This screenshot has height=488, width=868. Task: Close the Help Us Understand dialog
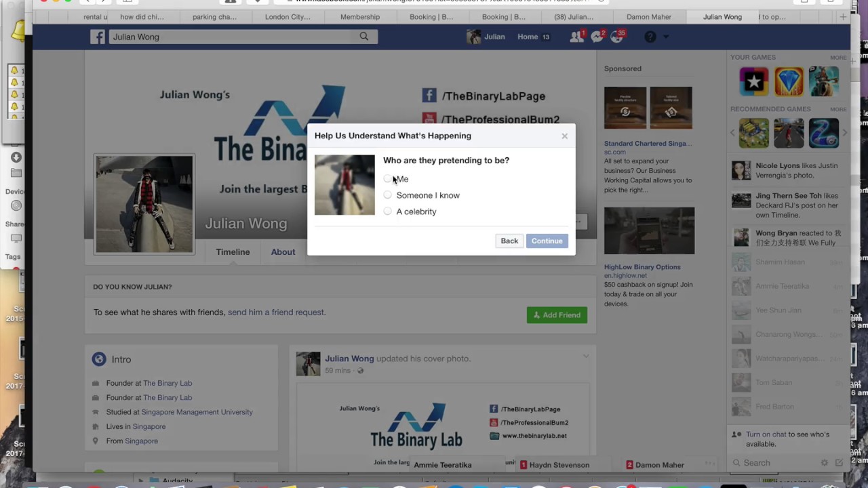pos(564,136)
